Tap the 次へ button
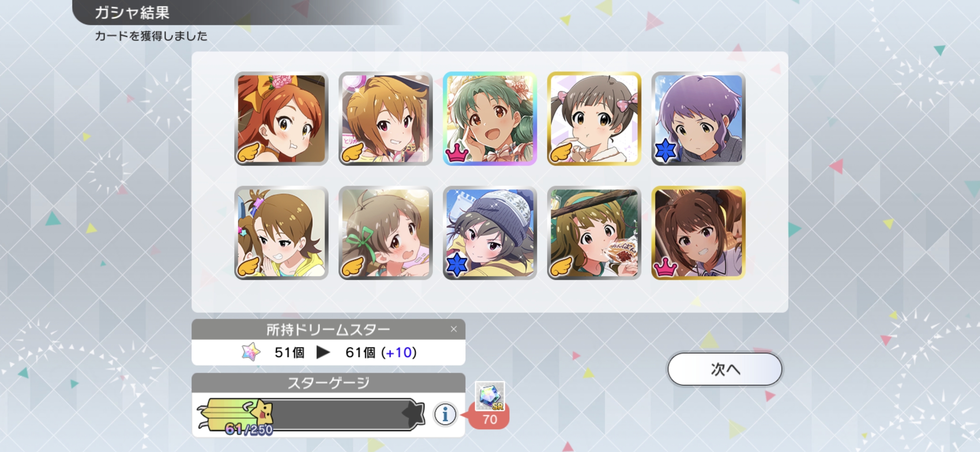The width and height of the screenshot is (980, 452). pyautogui.click(x=725, y=369)
